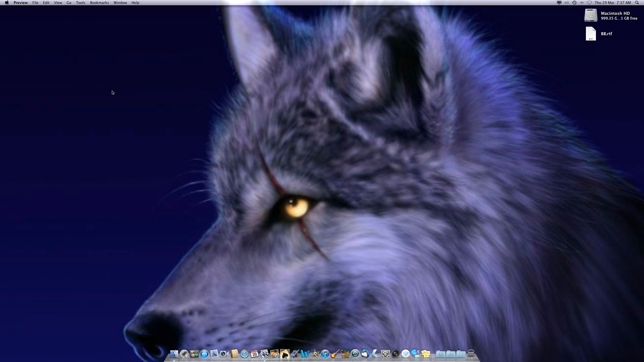Open Mission Control in the Dock
The width and height of the screenshot is (644, 362).
(x=194, y=354)
